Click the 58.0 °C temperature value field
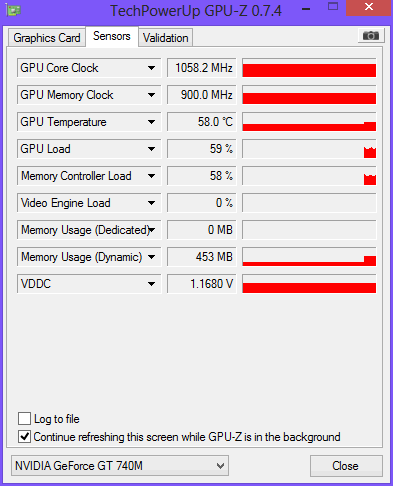The width and height of the screenshot is (393, 486). point(202,122)
